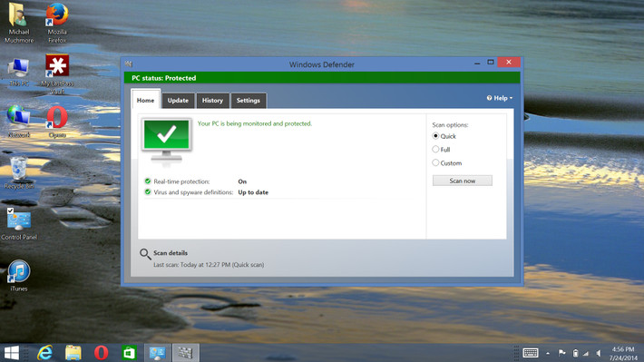Click the Real-time protection green check icon
Viewport: 644px width, 362px height.
148,181
